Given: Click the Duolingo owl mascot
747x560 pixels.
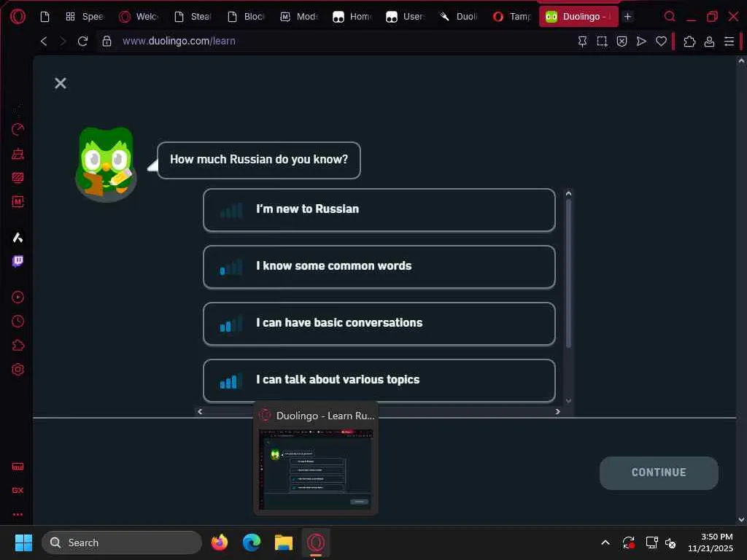Looking at the screenshot, I should click(106, 164).
